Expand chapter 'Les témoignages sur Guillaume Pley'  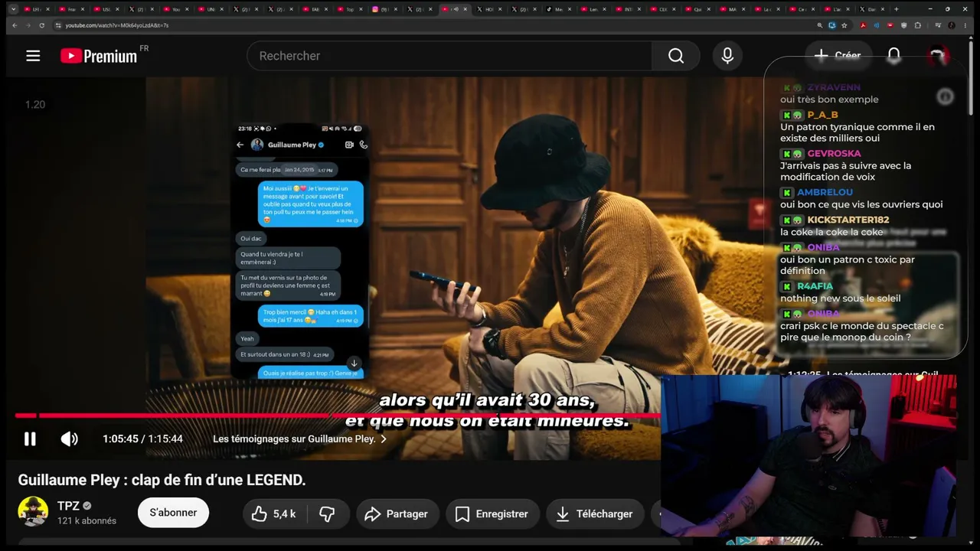point(300,439)
